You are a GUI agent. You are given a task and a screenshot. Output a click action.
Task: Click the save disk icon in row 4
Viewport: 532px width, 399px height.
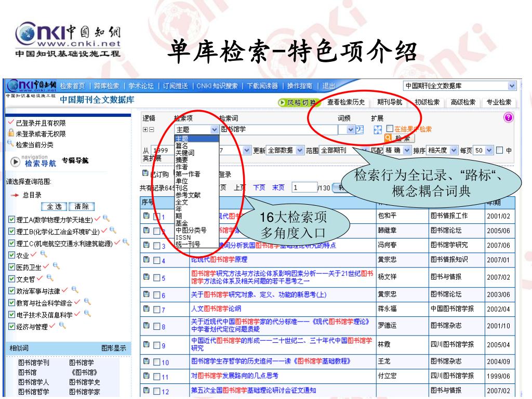coord(146,260)
